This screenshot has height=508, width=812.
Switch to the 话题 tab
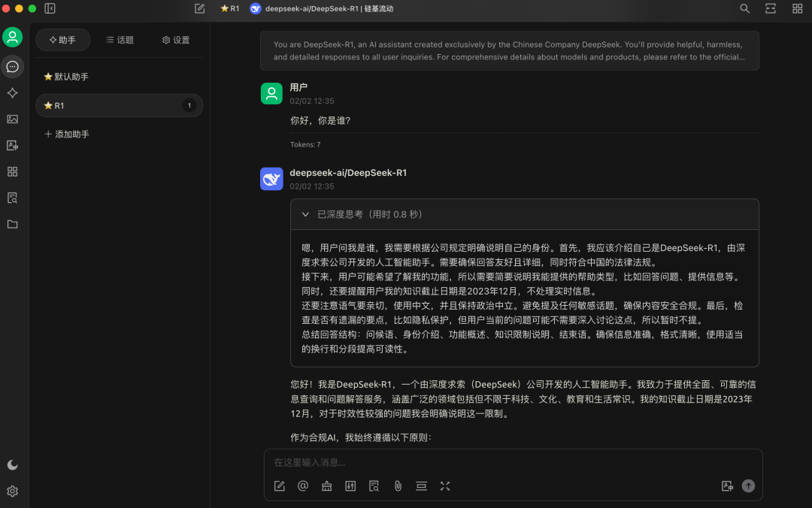pyautogui.click(x=120, y=40)
